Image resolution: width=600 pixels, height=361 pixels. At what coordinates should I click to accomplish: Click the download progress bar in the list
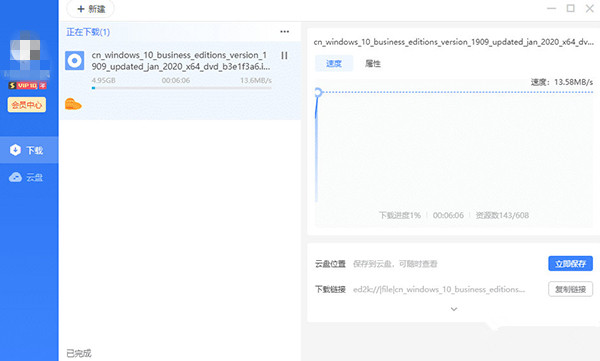(x=182, y=88)
